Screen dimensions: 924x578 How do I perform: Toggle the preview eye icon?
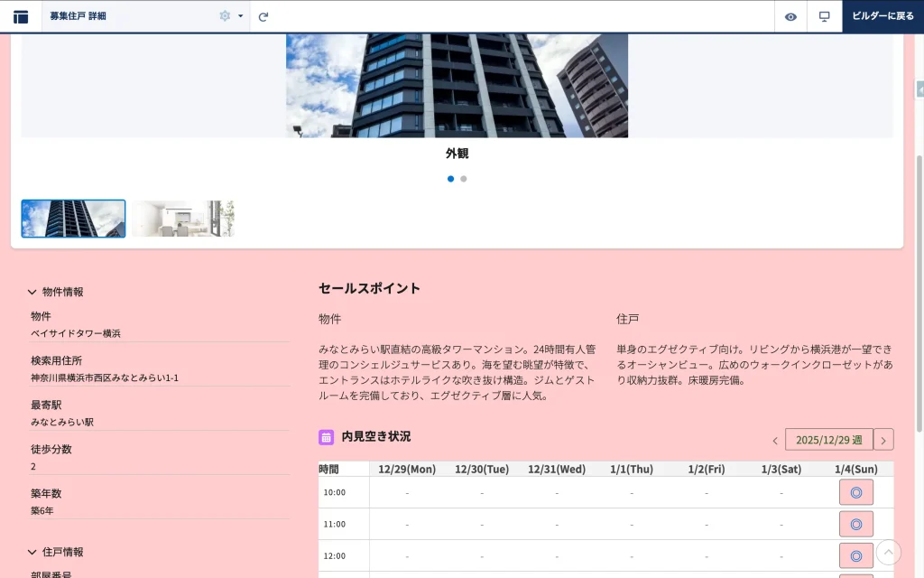(790, 16)
